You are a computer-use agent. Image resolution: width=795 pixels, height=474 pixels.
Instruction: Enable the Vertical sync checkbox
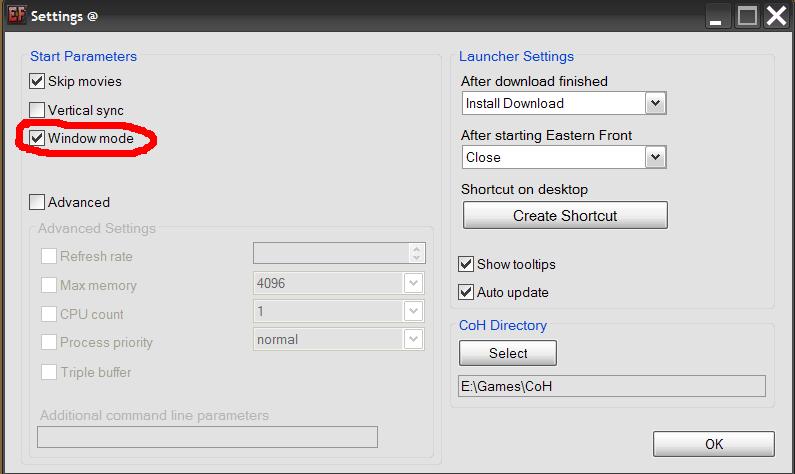(37, 110)
